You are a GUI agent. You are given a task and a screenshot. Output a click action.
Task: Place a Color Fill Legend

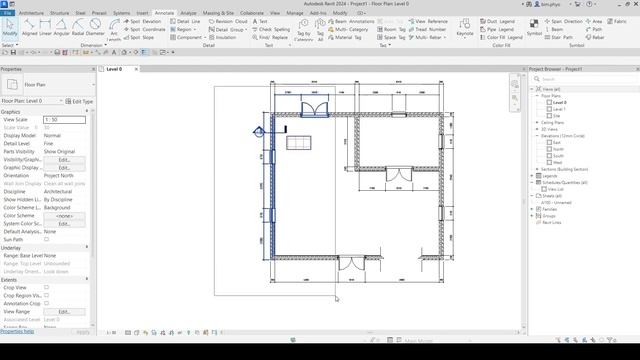tap(501, 37)
